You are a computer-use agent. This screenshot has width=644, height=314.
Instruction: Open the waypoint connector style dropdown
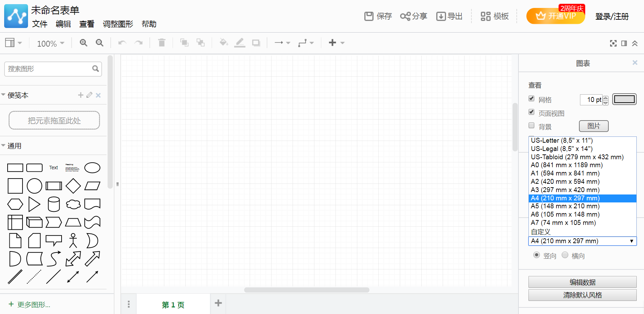[x=306, y=43]
